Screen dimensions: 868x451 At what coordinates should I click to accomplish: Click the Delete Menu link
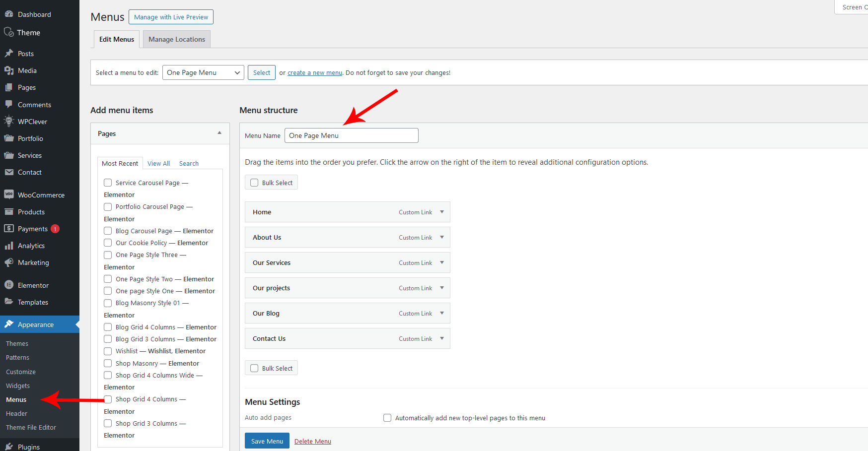pyautogui.click(x=312, y=441)
